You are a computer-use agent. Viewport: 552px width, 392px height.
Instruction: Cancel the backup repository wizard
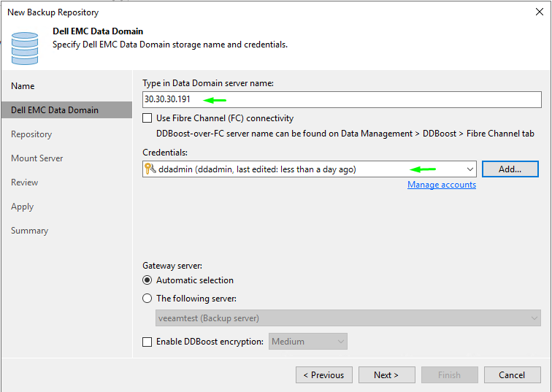point(512,375)
